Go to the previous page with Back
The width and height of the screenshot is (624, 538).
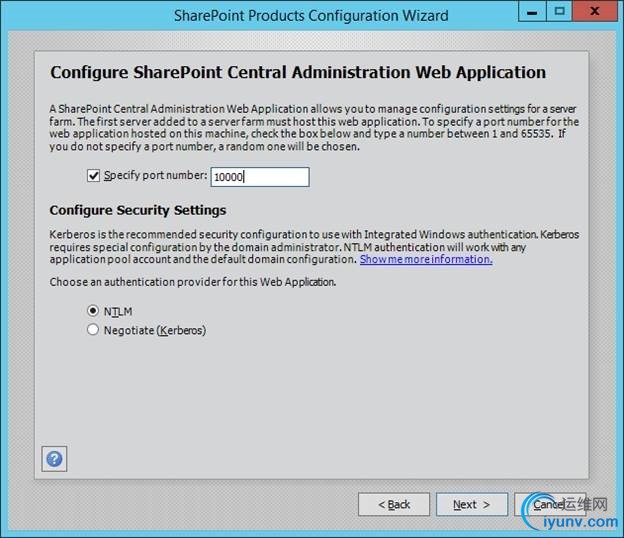point(394,504)
